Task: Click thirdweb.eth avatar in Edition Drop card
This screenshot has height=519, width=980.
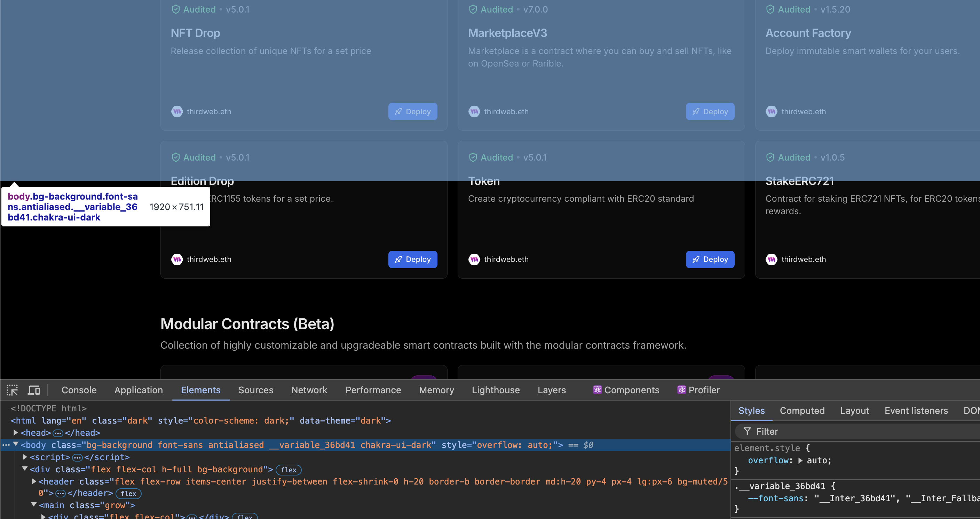Action: (x=177, y=259)
